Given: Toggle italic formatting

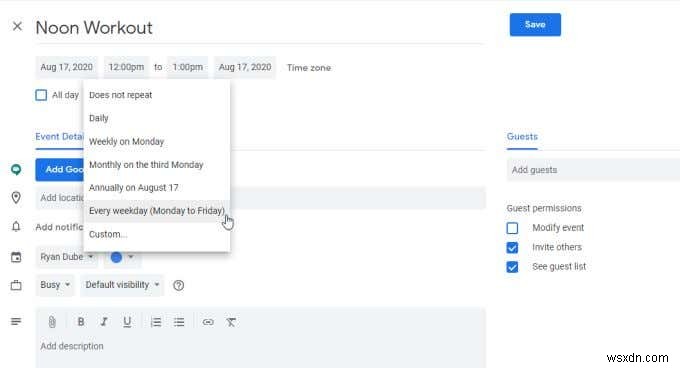Looking at the screenshot, I should (x=104, y=322).
